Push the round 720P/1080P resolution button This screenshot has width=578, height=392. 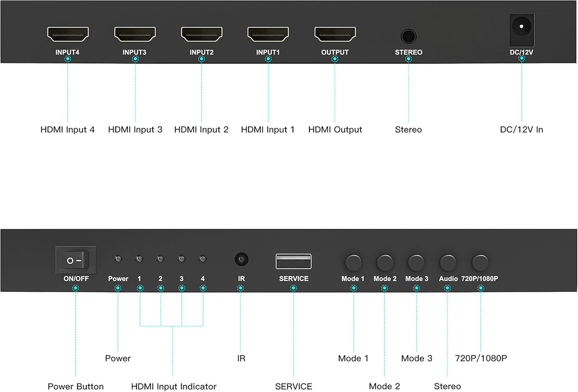[480, 262]
